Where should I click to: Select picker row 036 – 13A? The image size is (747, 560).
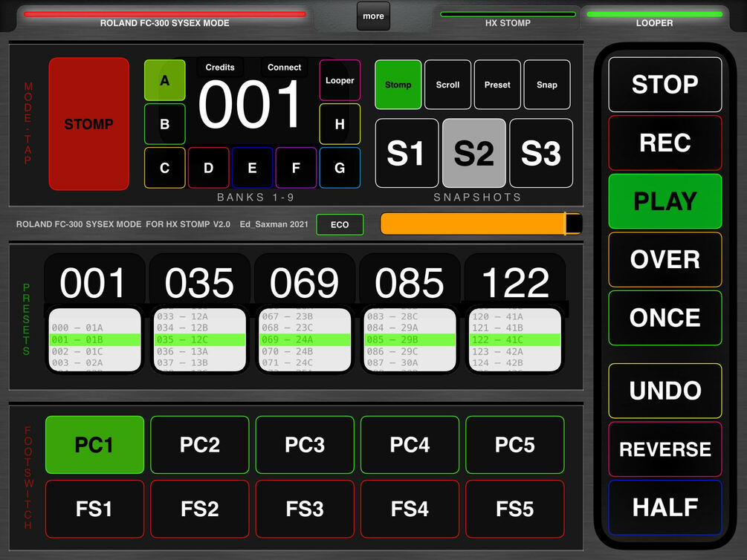[x=200, y=351]
